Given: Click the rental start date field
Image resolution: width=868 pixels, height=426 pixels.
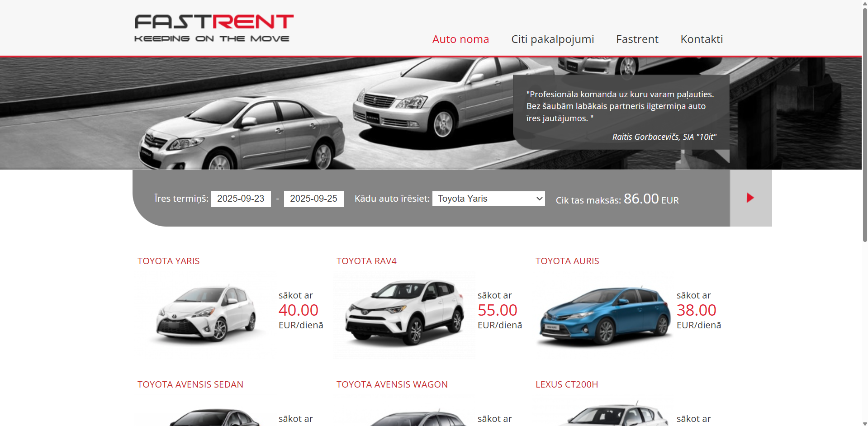Looking at the screenshot, I should click(x=241, y=199).
